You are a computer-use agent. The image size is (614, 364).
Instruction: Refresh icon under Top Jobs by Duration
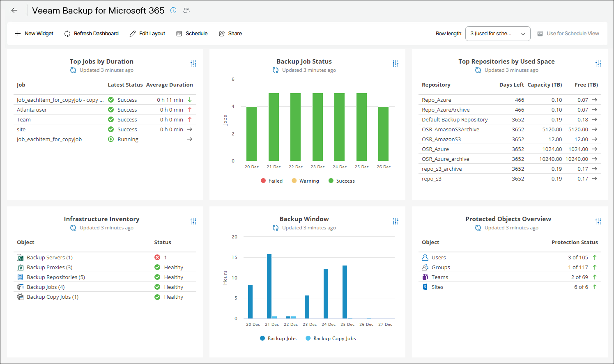click(73, 70)
